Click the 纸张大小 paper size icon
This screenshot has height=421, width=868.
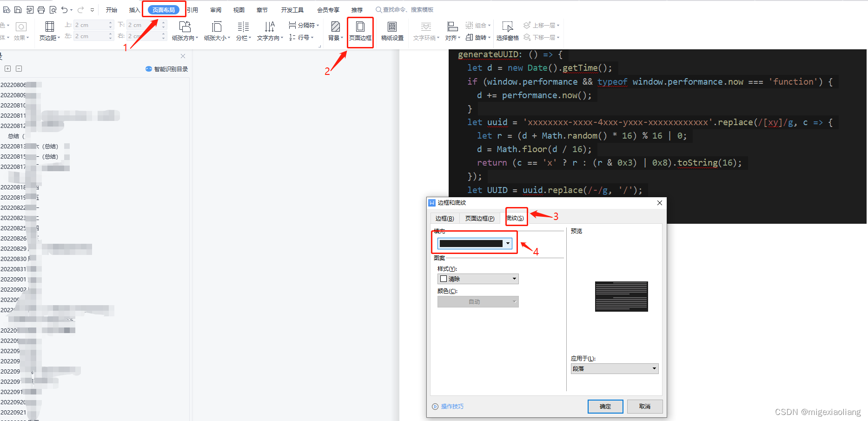(217, 27)
